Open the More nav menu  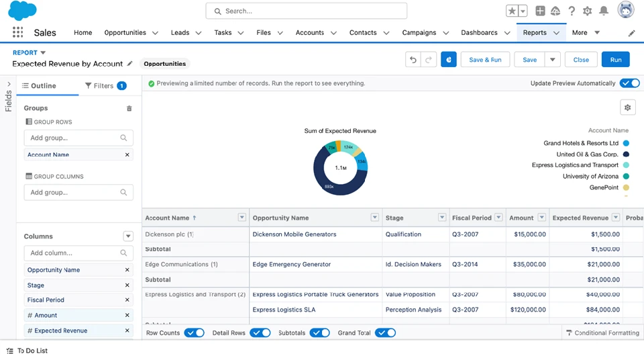[586, 32]
